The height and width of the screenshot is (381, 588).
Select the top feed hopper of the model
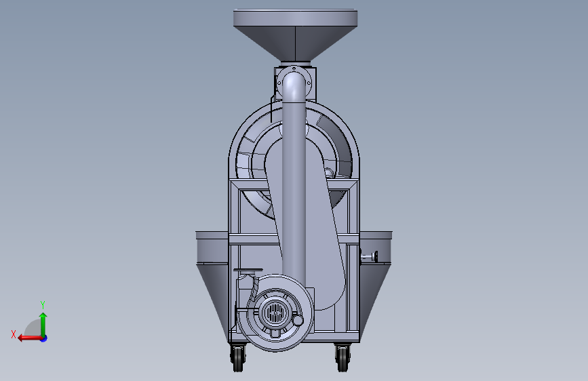click(x=295, y=36)
